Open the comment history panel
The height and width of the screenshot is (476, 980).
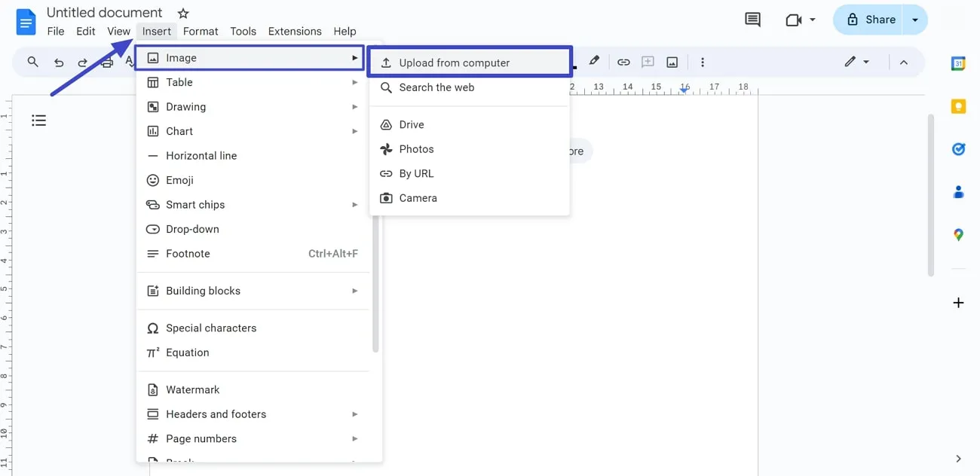(x=752, y=20)
